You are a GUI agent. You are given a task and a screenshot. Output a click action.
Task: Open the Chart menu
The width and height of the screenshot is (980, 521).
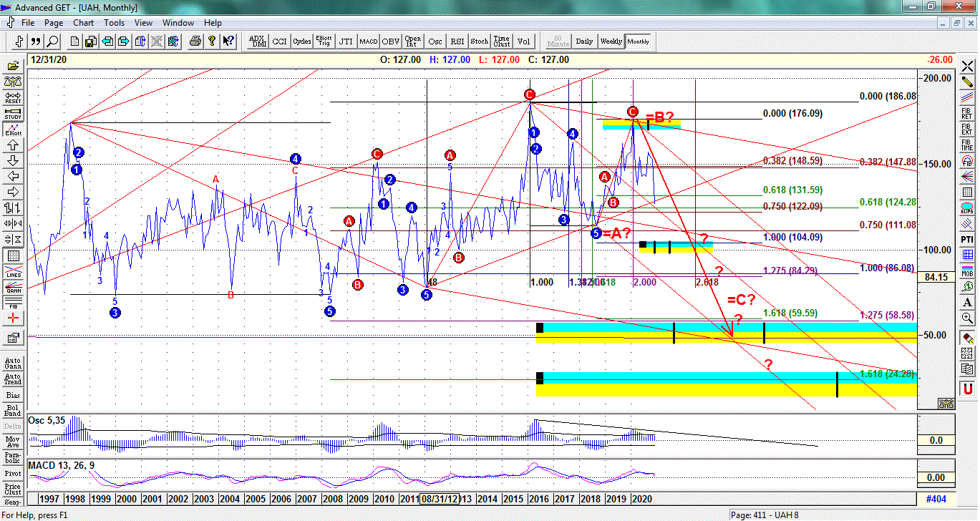click(83, 22)
